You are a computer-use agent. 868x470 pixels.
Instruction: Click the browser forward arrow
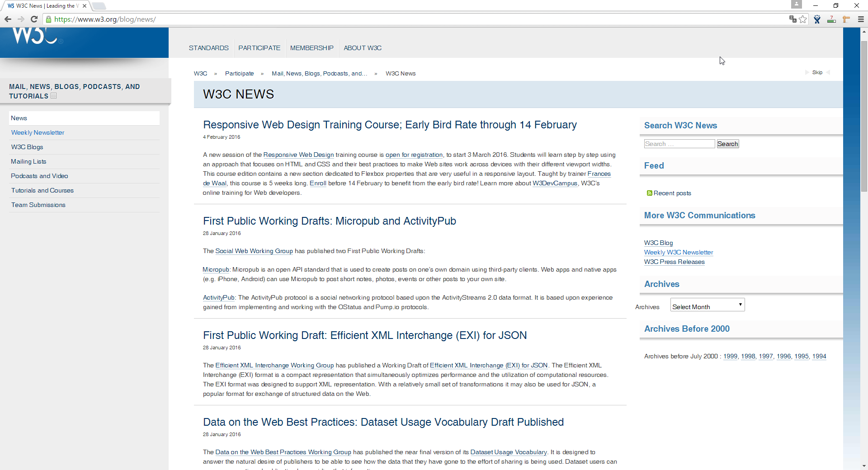[x=21, y=19]
